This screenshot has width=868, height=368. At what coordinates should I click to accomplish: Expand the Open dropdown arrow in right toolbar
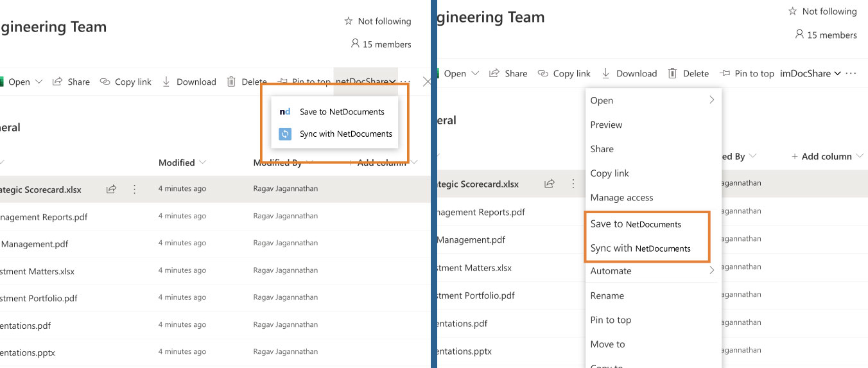(x=476, y=73)
